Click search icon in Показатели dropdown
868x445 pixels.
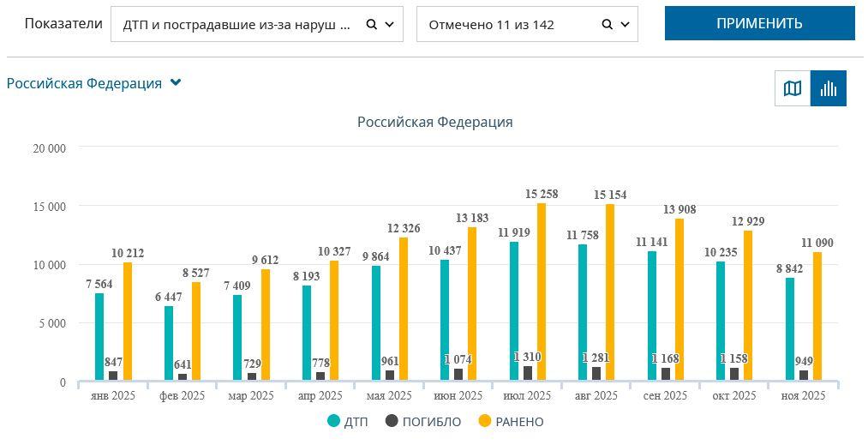coord(372,25)
